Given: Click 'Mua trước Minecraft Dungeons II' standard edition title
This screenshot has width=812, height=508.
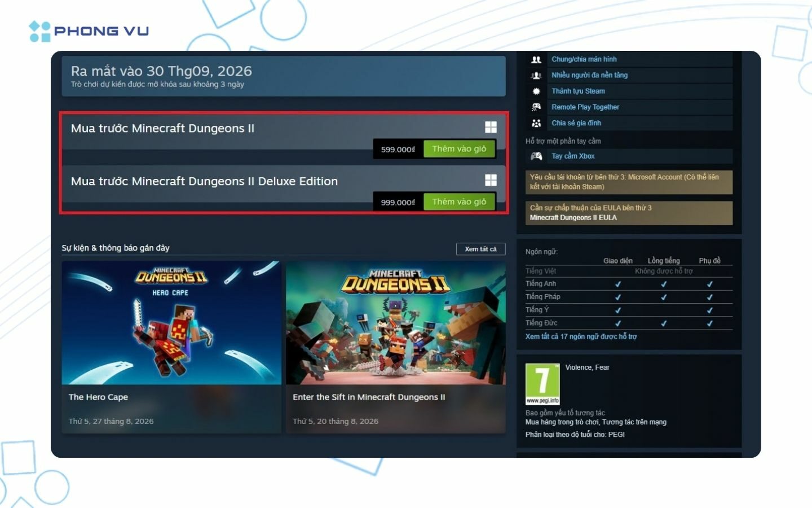Looking at the screenshot, I should pyautogui.click(x=162, y=128).
